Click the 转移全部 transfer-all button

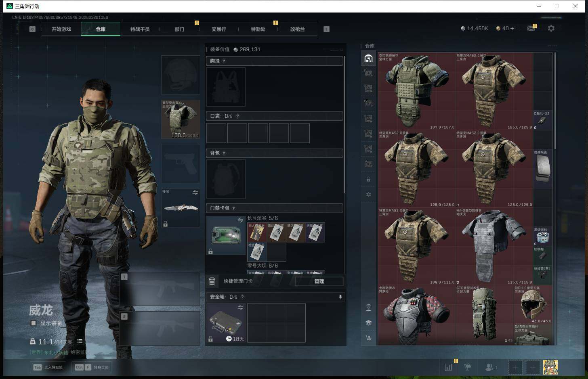pos(92,367)
